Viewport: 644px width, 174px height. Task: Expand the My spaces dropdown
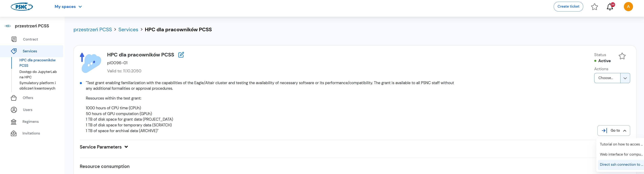pyautogui.click(x=68, y=7)
